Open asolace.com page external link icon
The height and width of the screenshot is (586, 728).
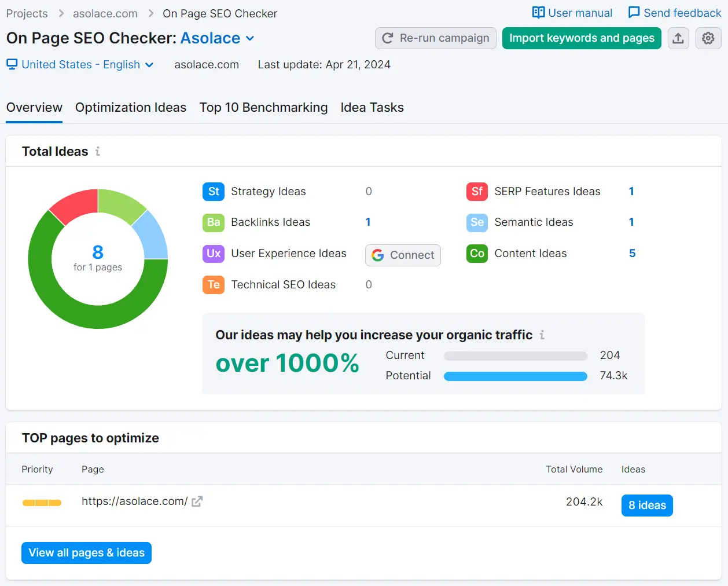coord(197,501)
